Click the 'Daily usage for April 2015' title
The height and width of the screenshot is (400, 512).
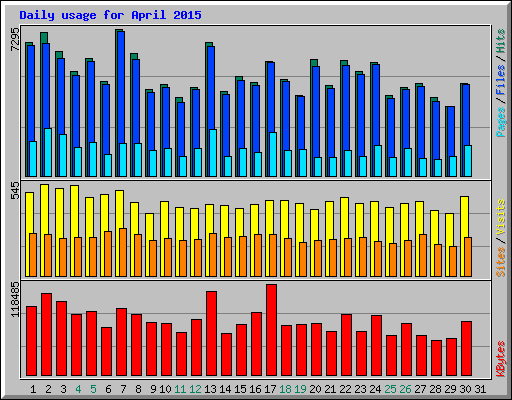pyautogui.click(x=110, y=15)
